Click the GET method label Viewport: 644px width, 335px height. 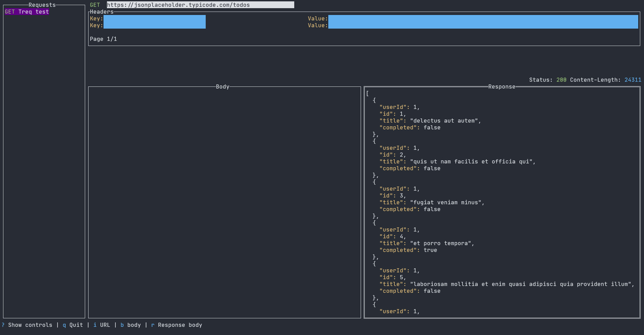95,5
